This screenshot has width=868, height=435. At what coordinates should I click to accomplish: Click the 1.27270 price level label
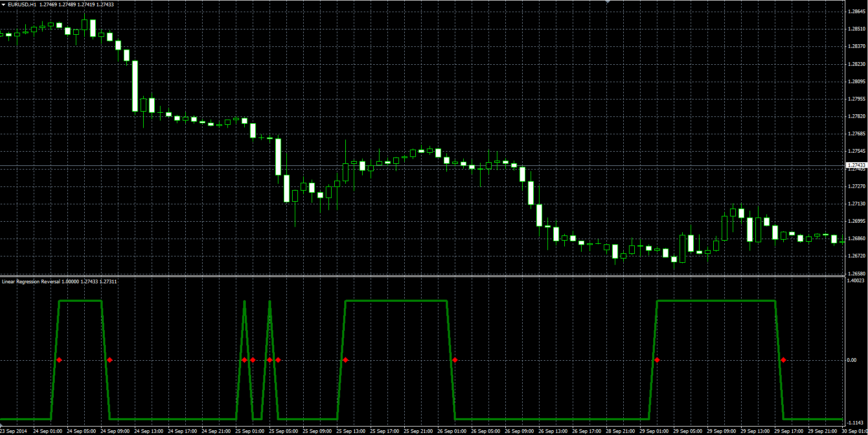pos(857,186)
